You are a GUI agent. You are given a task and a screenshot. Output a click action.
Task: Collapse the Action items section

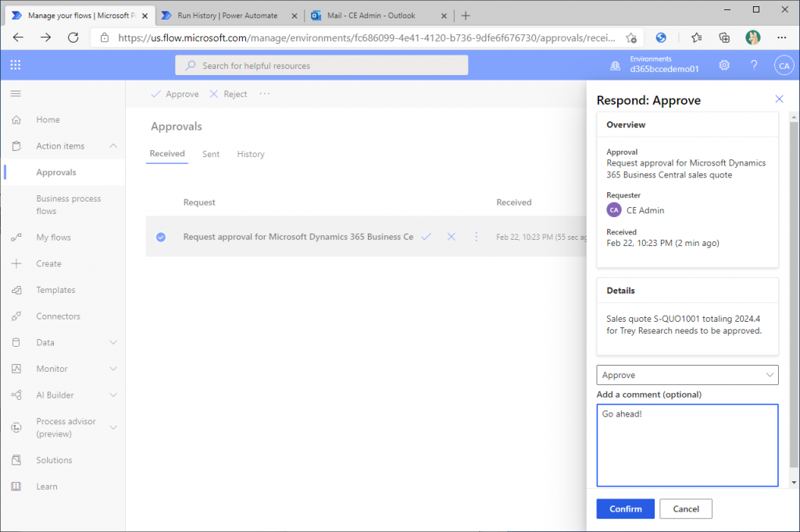[x=113, y=146]
